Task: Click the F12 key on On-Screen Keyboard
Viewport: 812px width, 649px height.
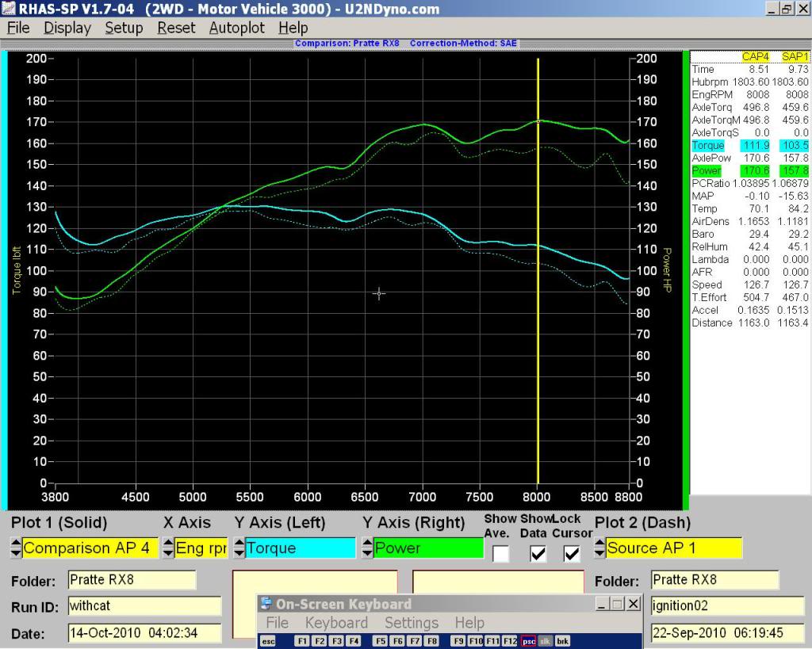Action: 510,641
